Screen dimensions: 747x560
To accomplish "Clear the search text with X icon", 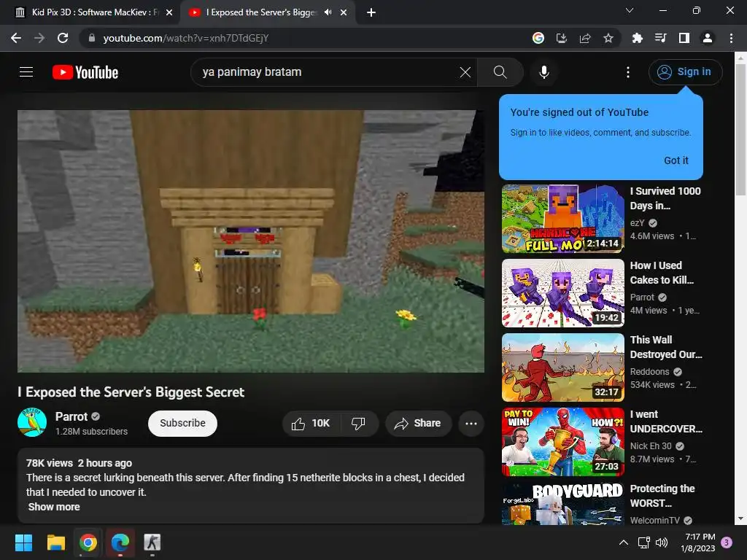I will 465,72.
